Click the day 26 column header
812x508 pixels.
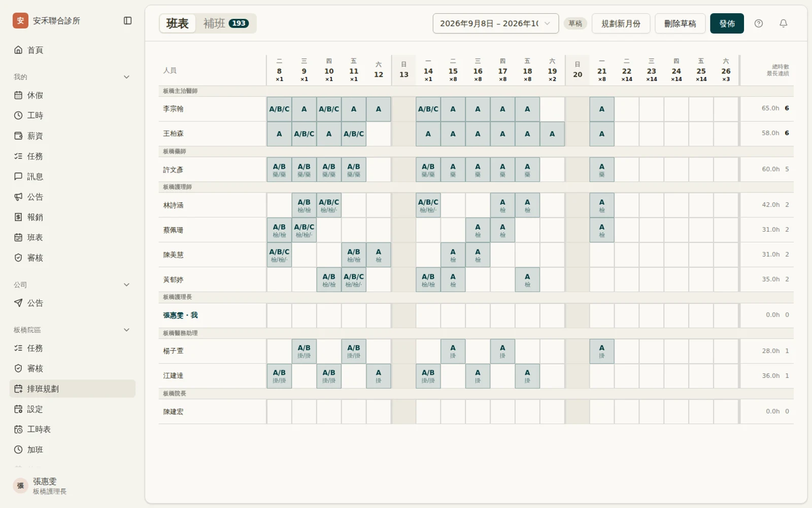(x=726, y=70)
